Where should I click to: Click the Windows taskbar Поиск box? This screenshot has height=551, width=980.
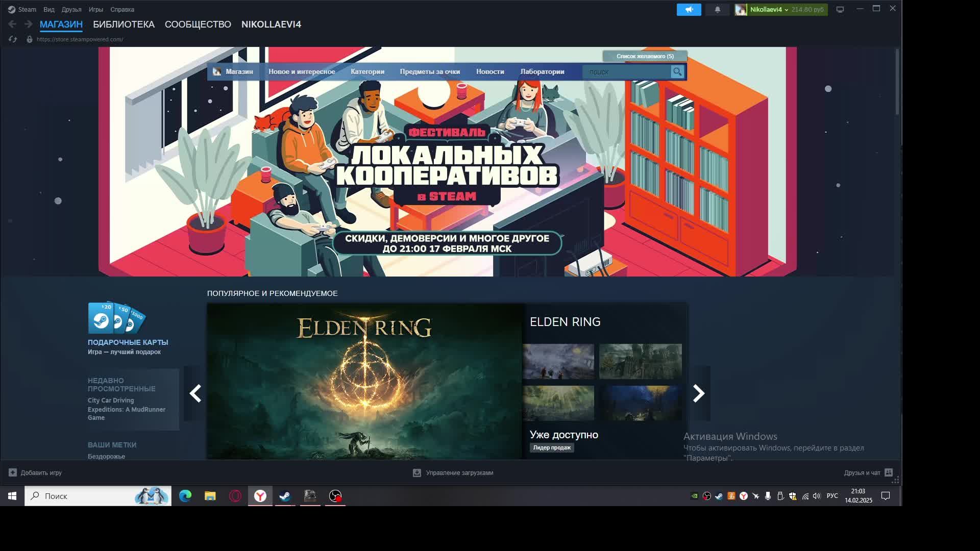point(98,496)
